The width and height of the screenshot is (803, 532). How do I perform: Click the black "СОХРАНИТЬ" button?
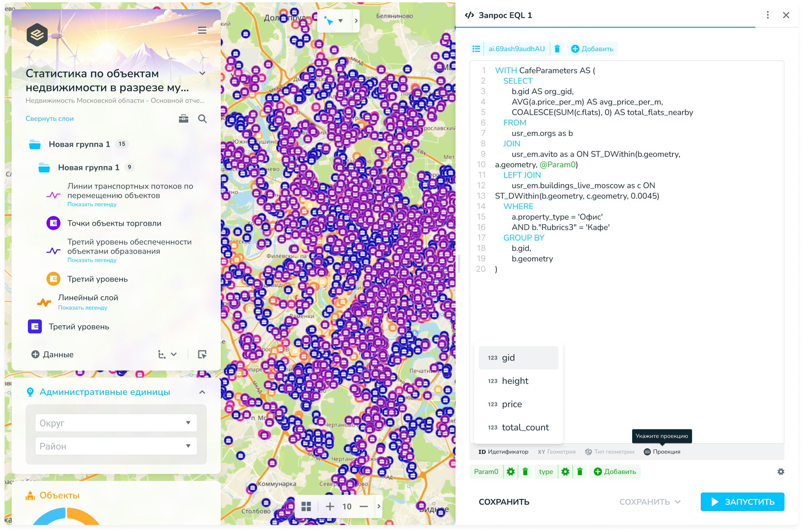(504, 502)
